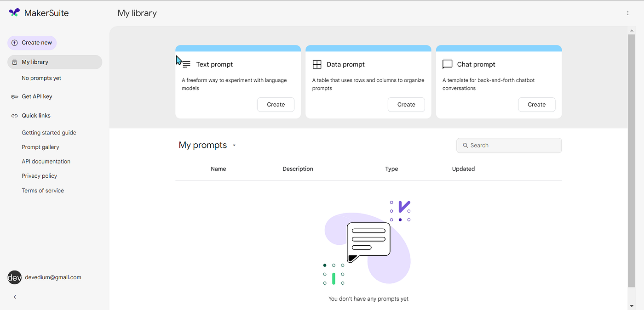Viewport: 644px width, 310px height.
Task: Collapse the sidebar with the left chevron
Action: tap(15, 297)
